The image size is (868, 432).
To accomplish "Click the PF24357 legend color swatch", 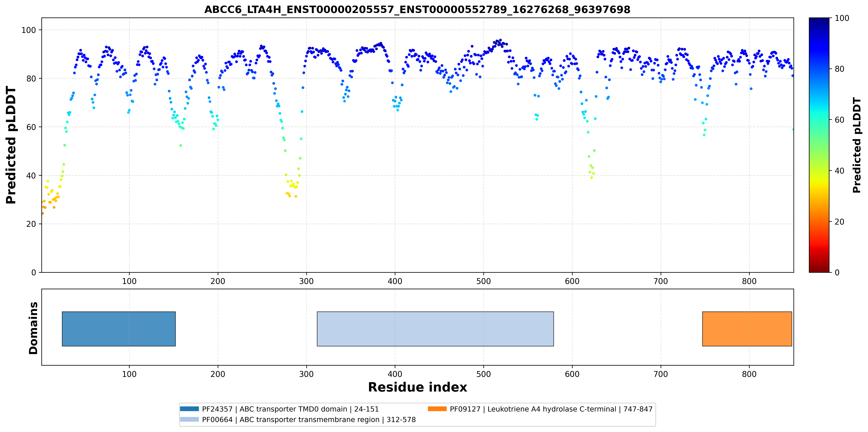I will coord(189,409).
